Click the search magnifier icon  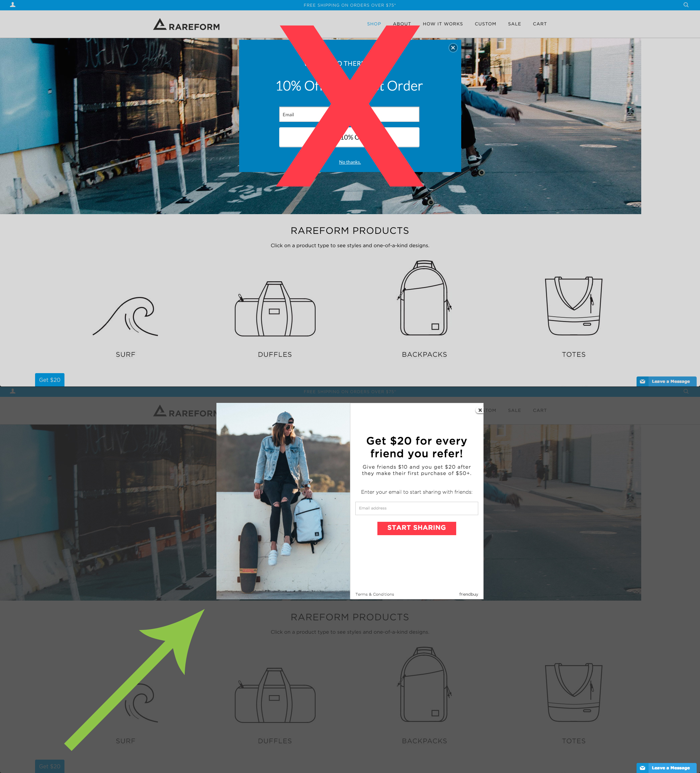(x=686, y=5)
